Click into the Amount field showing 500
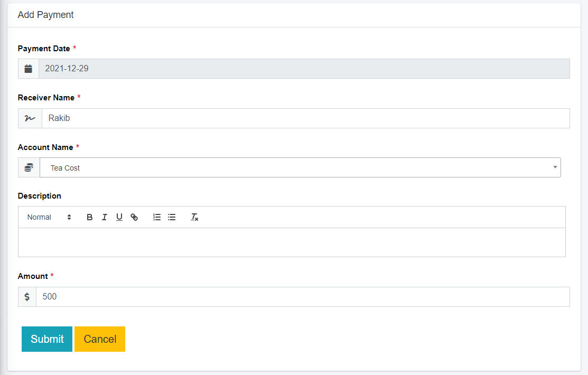The width and height of the screenshot is (588, 375). [302, 297]
